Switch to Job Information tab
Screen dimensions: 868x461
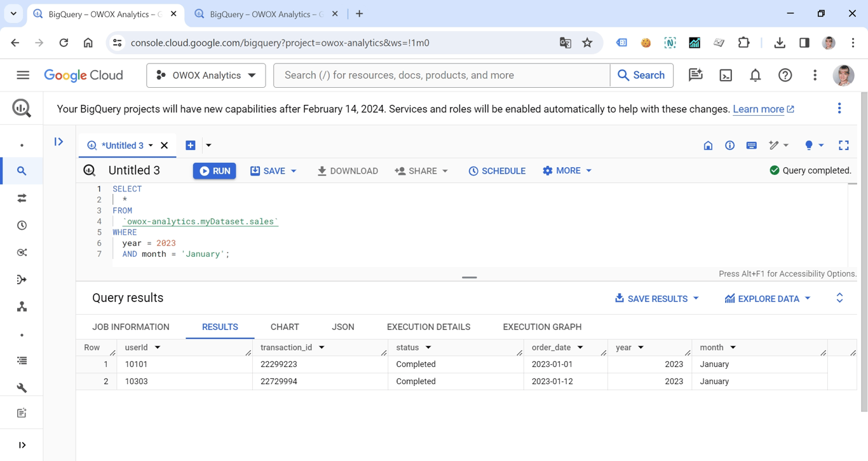(131, 327)
